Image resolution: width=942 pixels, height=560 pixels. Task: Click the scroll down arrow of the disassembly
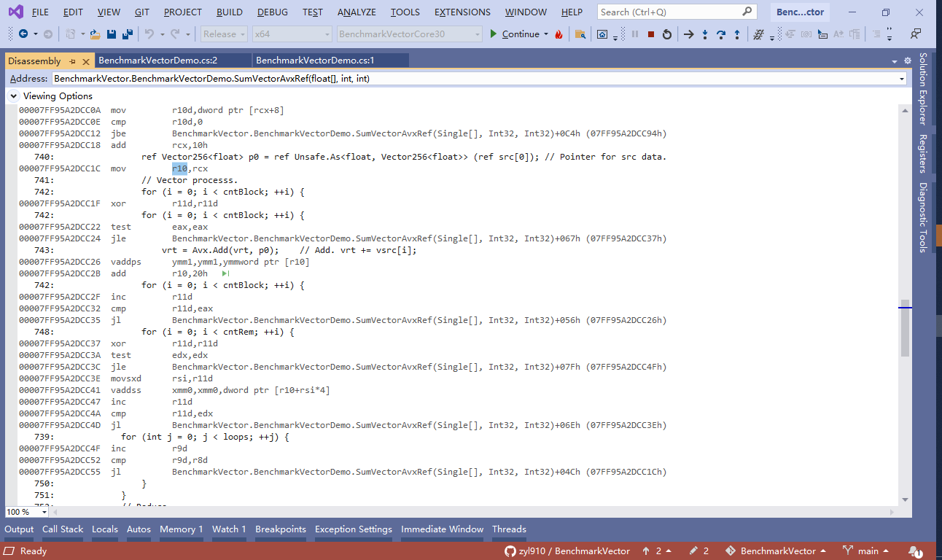click(x=905, y=499)
